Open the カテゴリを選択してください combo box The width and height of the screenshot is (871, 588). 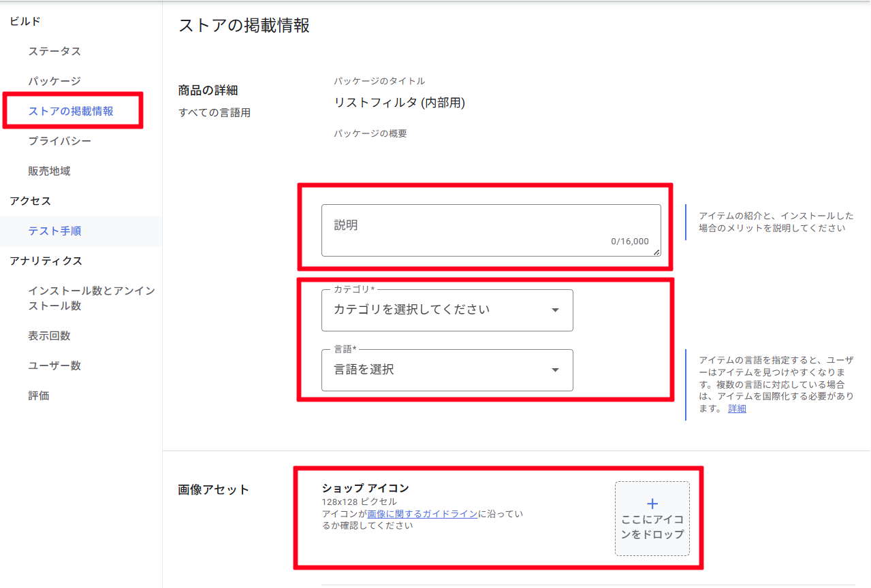pyautogui.click(x=447, y=310)
